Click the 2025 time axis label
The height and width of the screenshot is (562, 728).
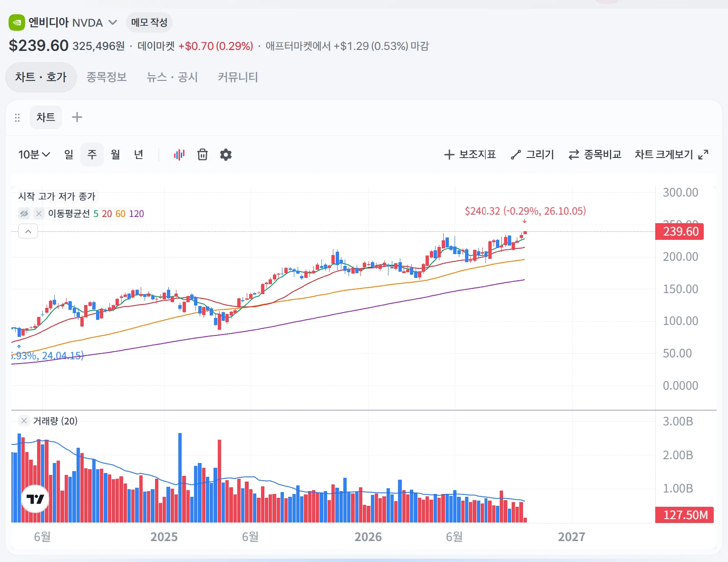(164, 537)
